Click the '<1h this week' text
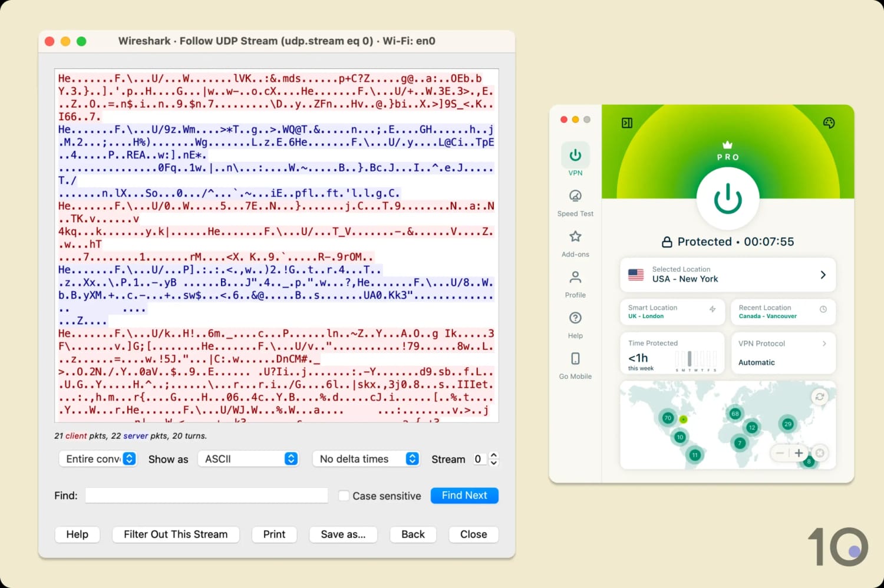This screenshot has width=884, height=588. (641, 361)
